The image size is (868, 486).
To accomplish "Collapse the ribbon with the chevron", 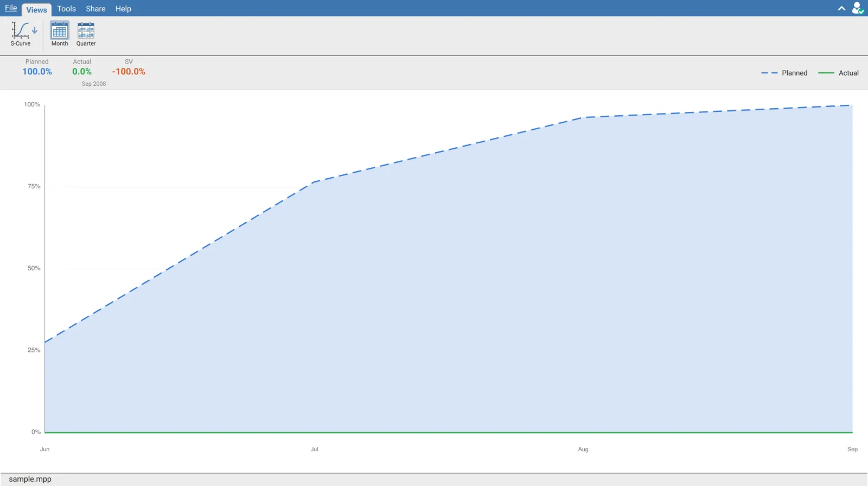I will [x=841, y=8].
